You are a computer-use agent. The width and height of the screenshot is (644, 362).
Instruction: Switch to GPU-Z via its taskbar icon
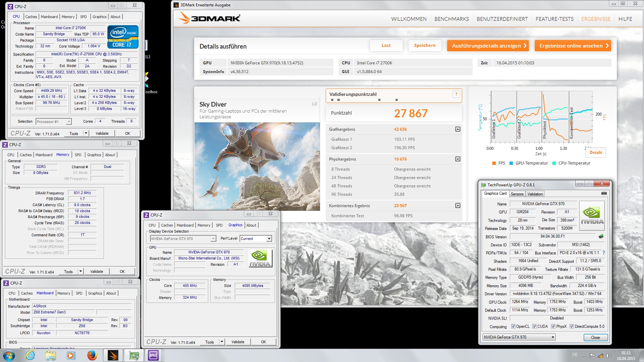(134, 355)
